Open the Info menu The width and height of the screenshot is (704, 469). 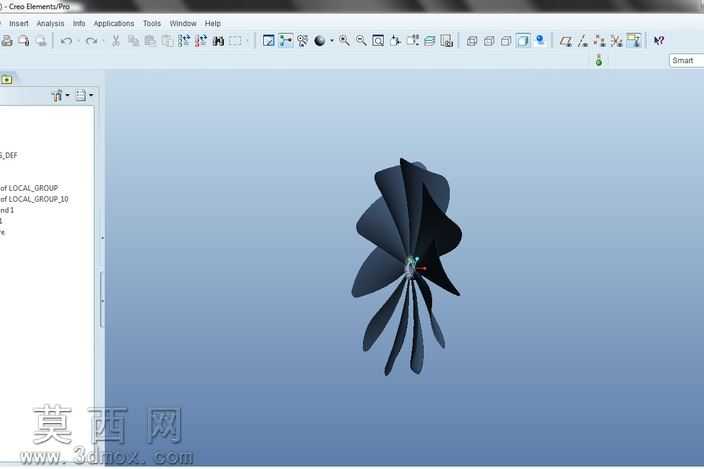pos(79,23)
